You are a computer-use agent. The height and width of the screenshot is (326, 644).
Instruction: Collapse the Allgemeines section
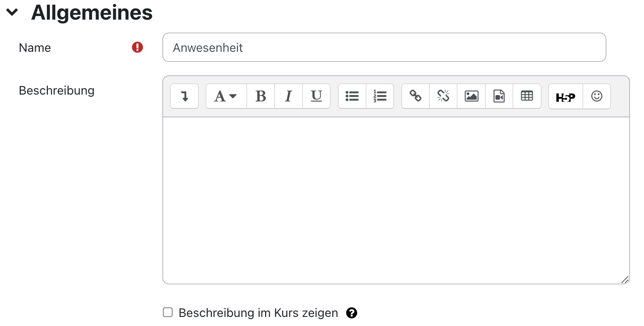11,12
